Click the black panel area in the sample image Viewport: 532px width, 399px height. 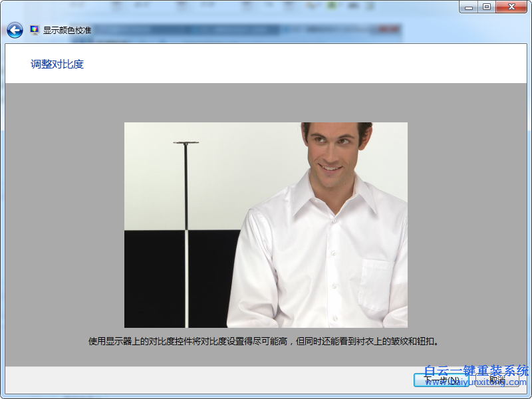click(x=153, y=279)
